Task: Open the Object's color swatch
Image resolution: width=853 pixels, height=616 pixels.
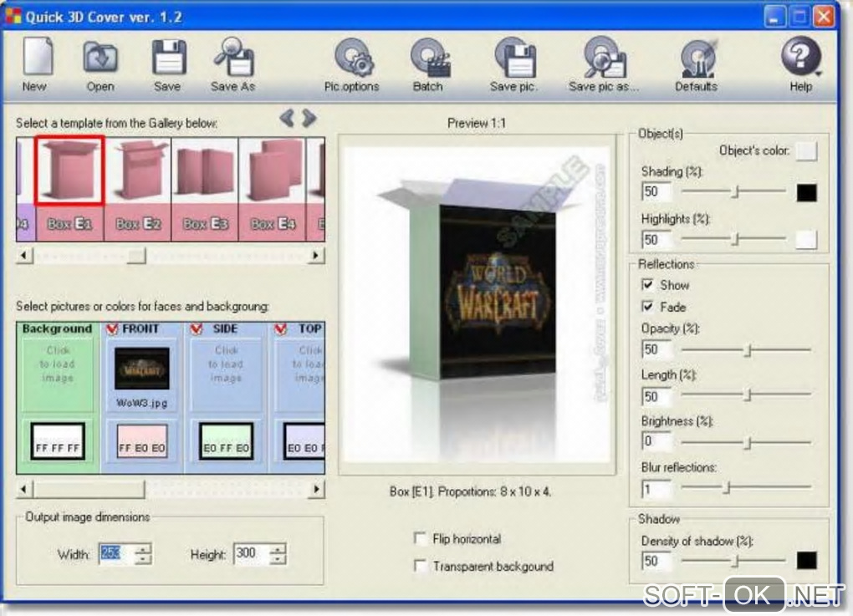Action: [x=806, y=150]
